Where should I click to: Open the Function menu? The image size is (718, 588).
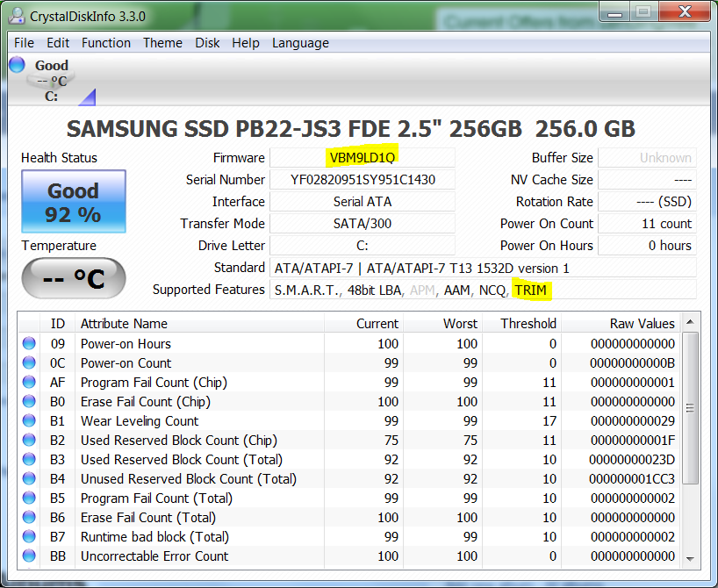point(106,43)
